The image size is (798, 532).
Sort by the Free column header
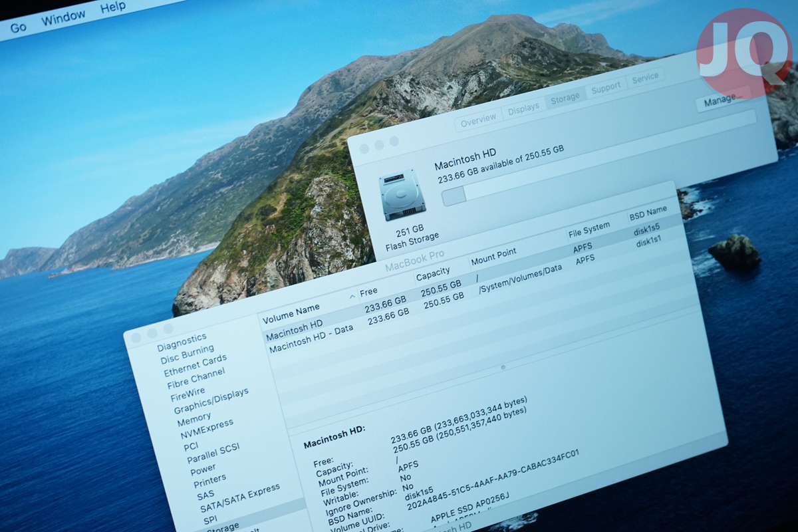click(x=368, y=292)
